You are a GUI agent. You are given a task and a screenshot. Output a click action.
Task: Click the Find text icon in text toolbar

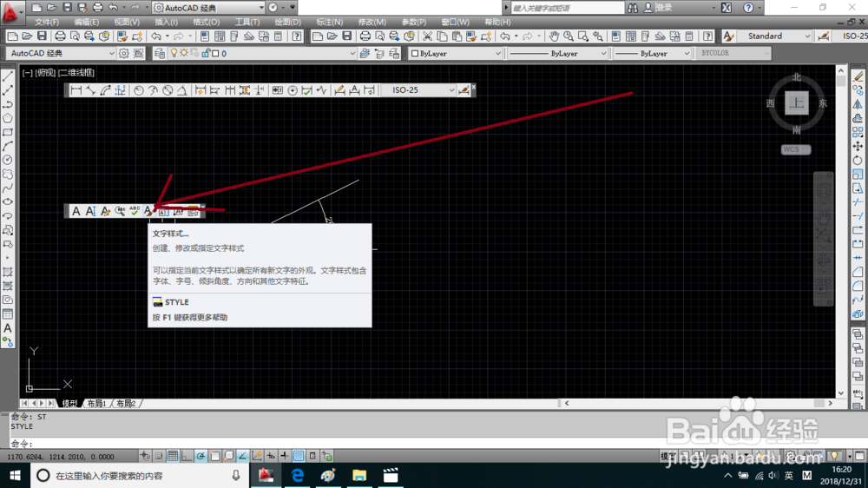120,211
